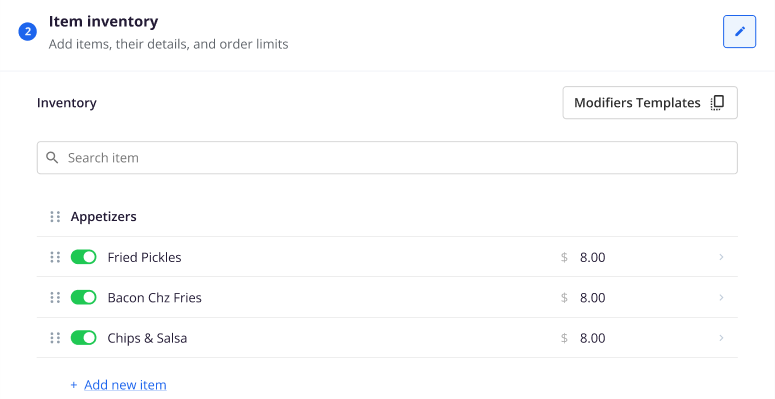Viewport: 775px width, 399px height.
Task: Select the Appetizers category header
Action: coord(387,217)
